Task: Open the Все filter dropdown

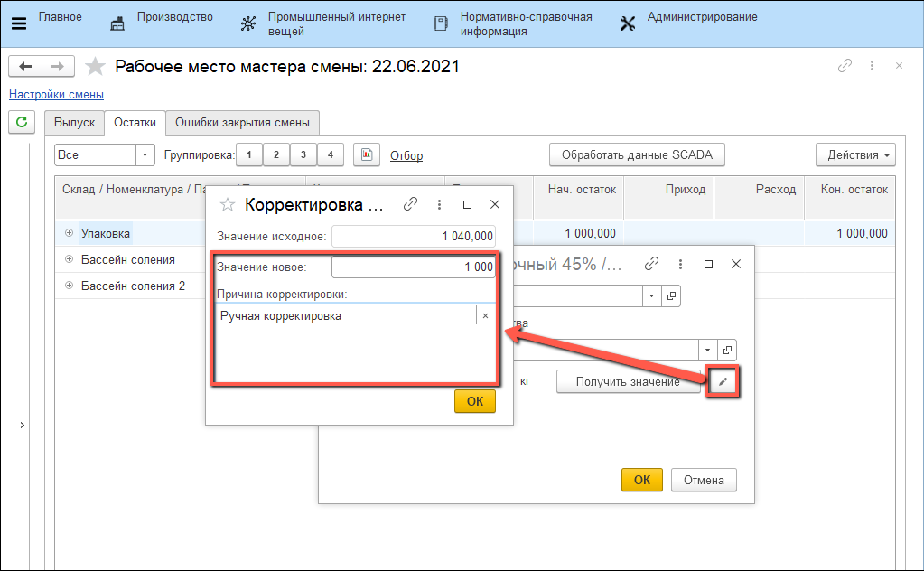Action: (x=145, y=154)
